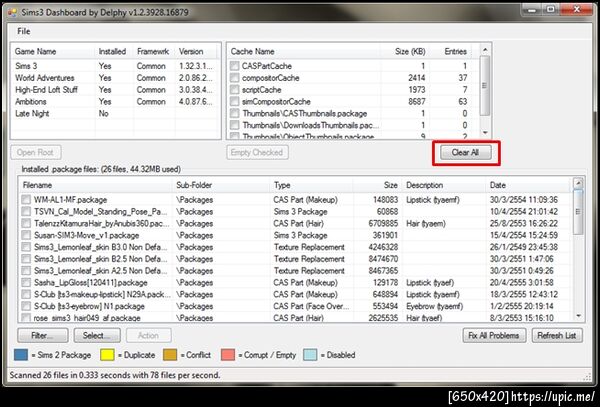The image size is (600, 407).
Task: Open the Select... button
Action: pyautogui.click(x=97, y=335)
